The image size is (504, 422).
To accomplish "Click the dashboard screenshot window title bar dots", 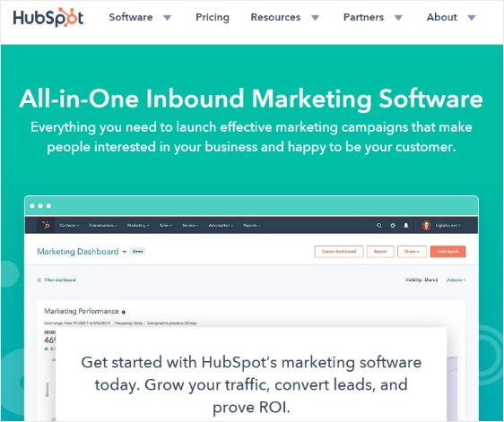I will coord(40,206).
